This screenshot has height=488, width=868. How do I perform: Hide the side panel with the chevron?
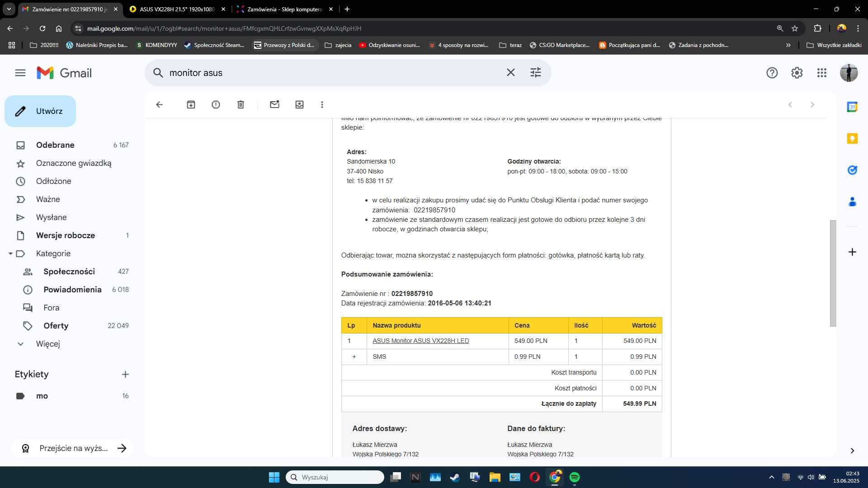pos(852,451)
